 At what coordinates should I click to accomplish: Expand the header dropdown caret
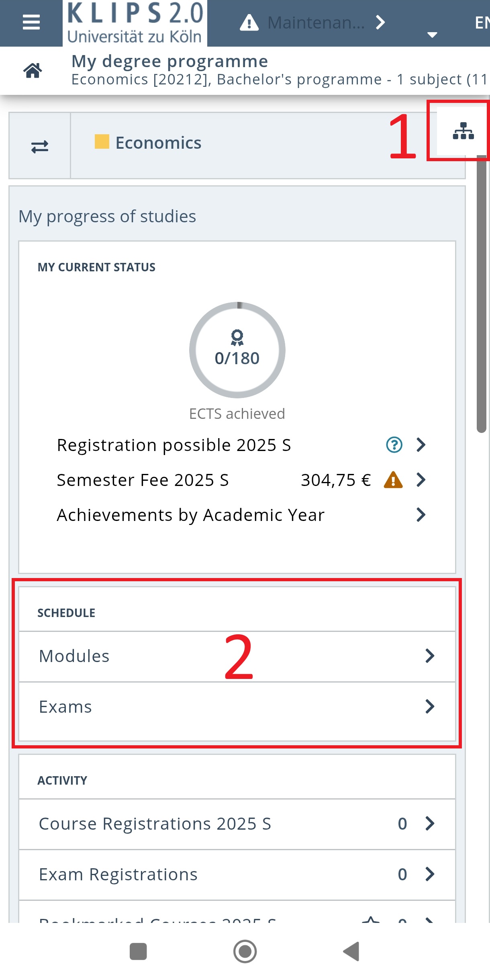click(432, 35)
